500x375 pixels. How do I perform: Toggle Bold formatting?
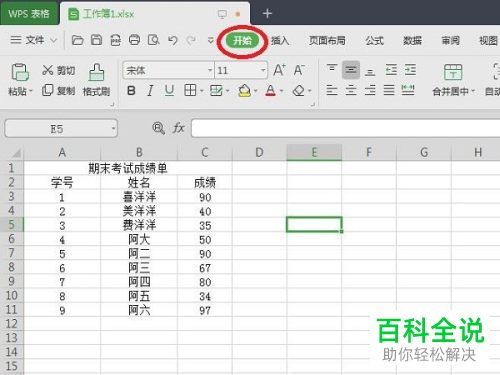pyautogui.click(x=131, y=90)
